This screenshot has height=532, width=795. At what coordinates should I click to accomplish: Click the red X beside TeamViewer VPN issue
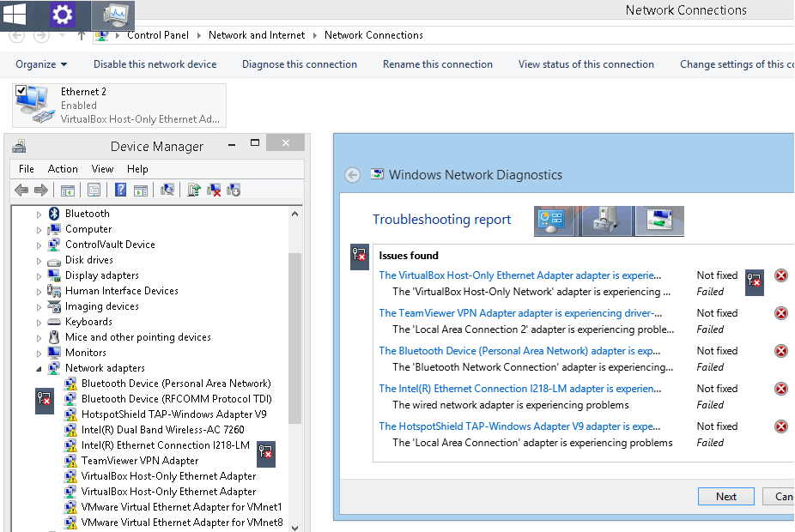tap(781, 313)
